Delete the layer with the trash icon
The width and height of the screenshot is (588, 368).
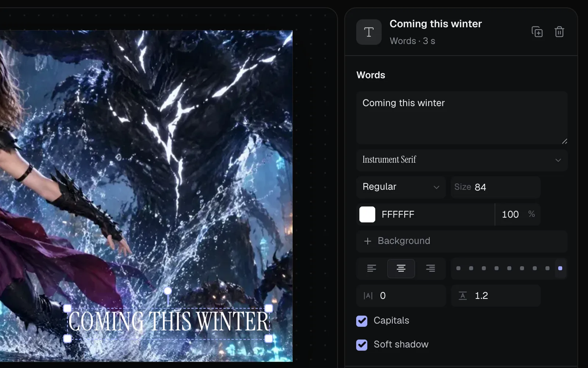559,32
